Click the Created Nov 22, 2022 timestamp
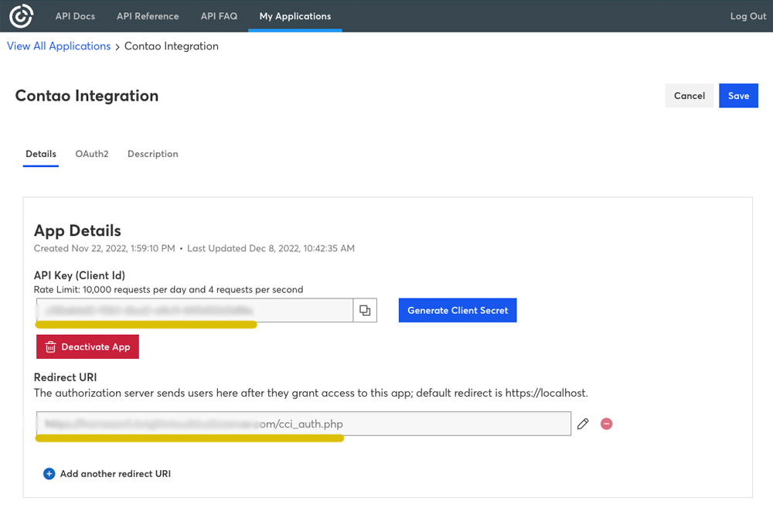The width and height of the screenshot is (773, 532). [104, 248]
